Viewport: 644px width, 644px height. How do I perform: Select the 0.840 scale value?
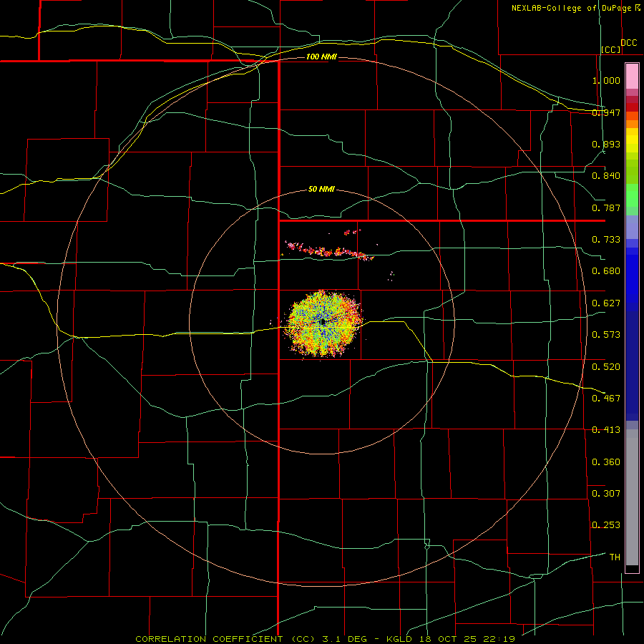(x=606, y=176)
